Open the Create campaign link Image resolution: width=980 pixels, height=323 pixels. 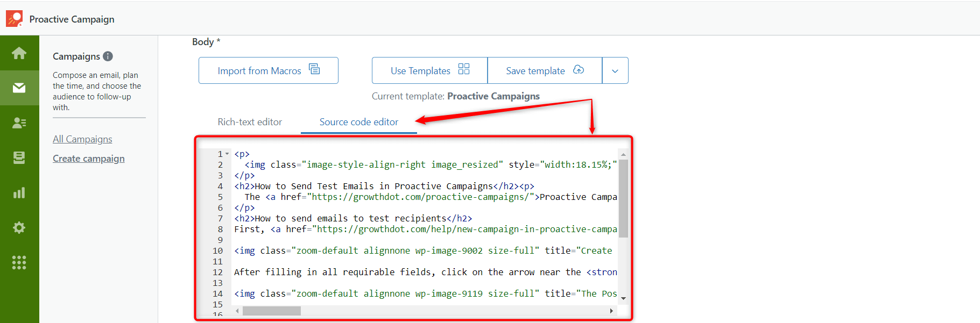89,159
